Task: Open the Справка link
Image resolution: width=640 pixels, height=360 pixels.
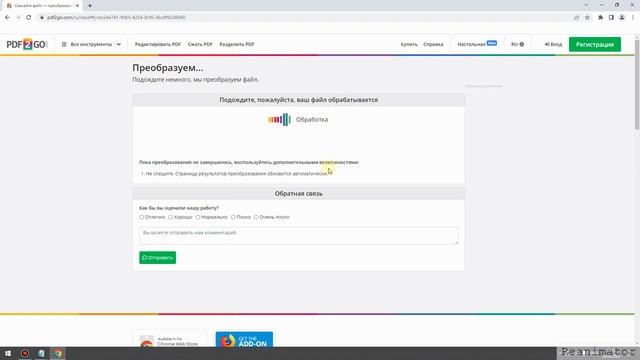Action: [433, 44]
